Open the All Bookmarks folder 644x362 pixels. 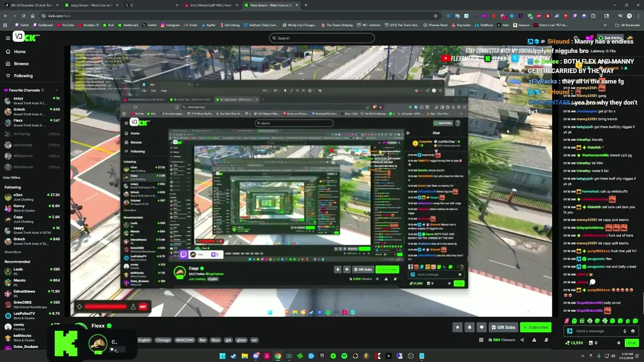[627, 25]
